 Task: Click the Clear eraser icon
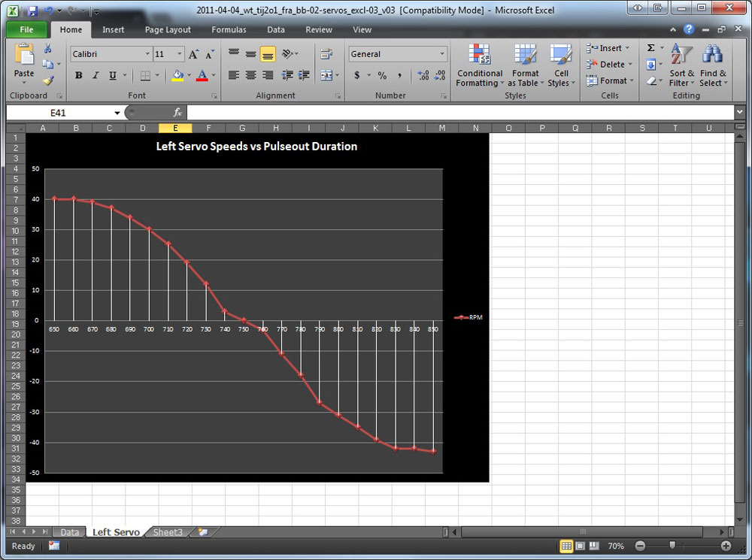tap(650, 81)
